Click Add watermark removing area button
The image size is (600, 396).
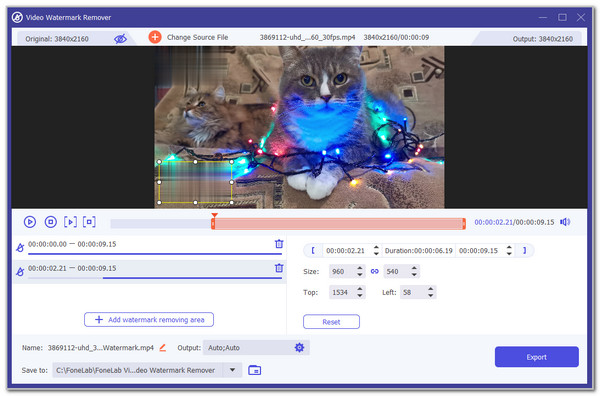[149, 319]
